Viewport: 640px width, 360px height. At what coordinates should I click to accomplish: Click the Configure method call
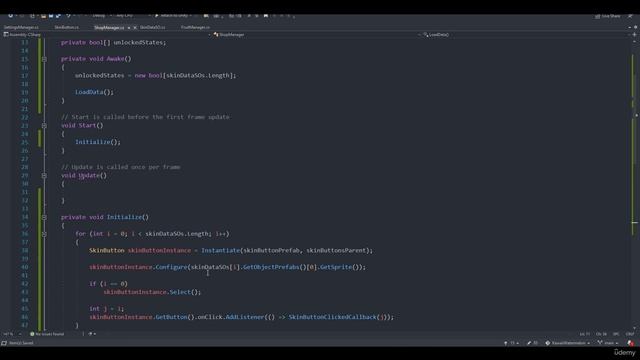tap(171, 267)
